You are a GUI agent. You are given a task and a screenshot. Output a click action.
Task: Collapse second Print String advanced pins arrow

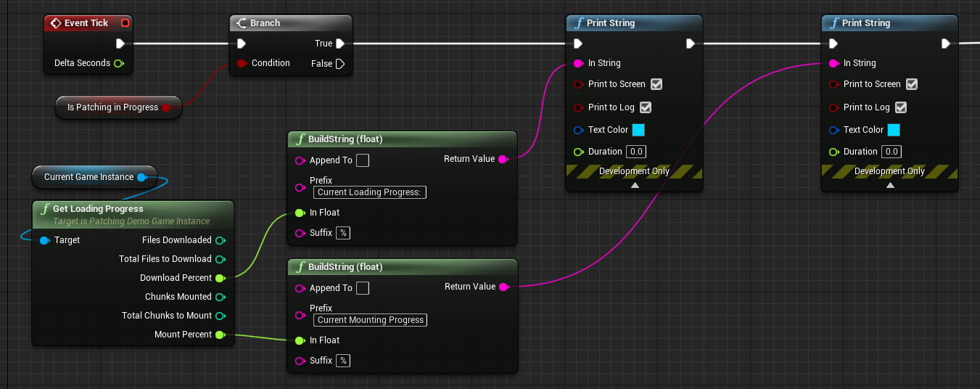click(890, 185)
